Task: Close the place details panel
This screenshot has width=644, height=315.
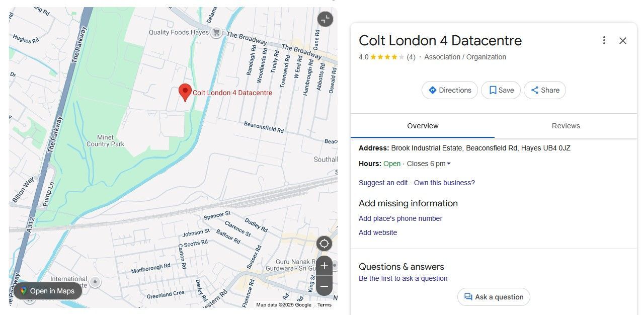Action: click(x=623, y=41)
